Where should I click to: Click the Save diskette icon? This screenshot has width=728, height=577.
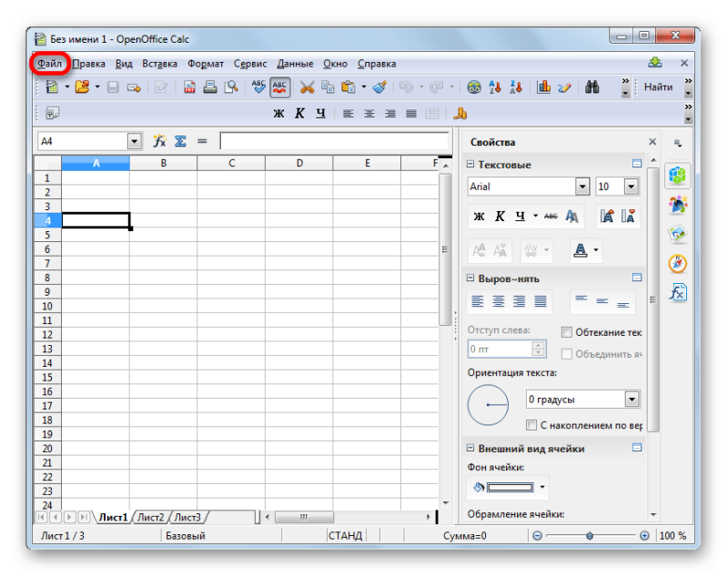tap(113, 86)
